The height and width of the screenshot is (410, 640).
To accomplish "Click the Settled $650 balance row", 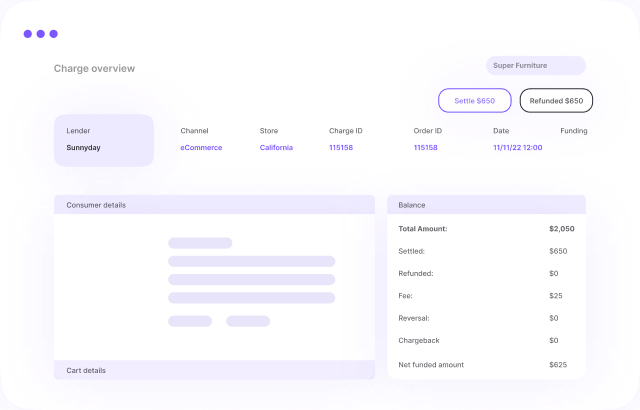I will (x=486, y=251).
